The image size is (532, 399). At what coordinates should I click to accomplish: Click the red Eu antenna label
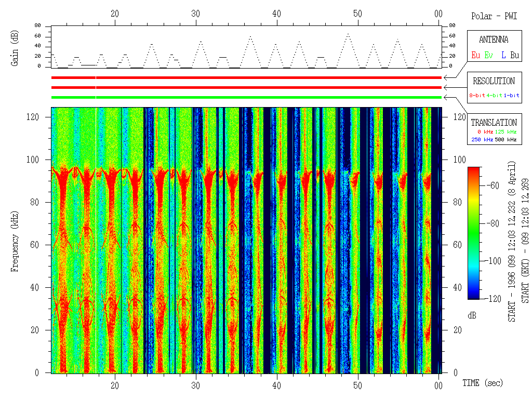pos(475,55)
